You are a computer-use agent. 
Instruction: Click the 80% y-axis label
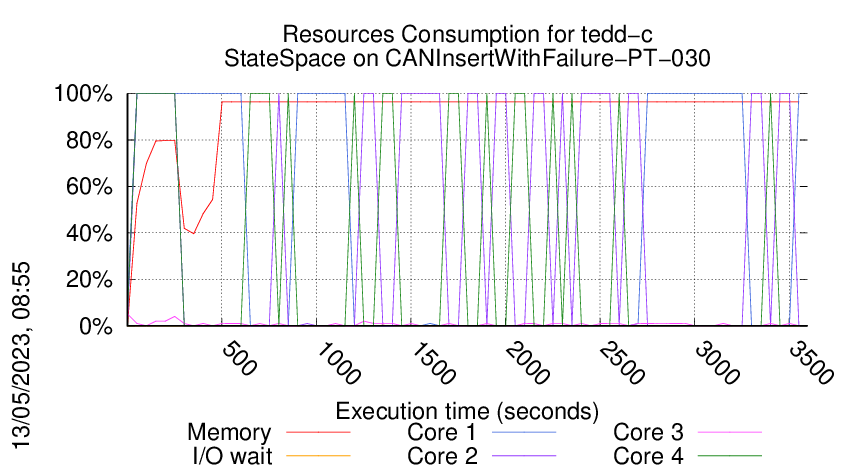tap(89, 140)
